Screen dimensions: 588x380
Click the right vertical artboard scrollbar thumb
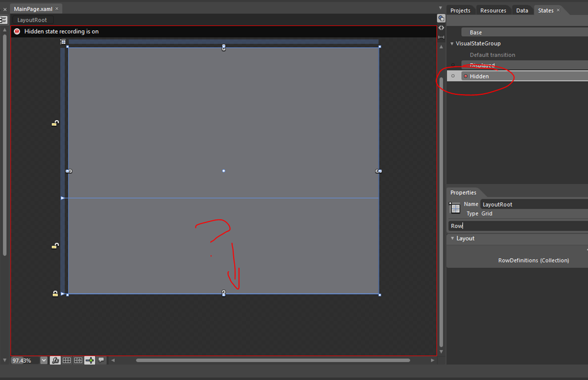441,213
